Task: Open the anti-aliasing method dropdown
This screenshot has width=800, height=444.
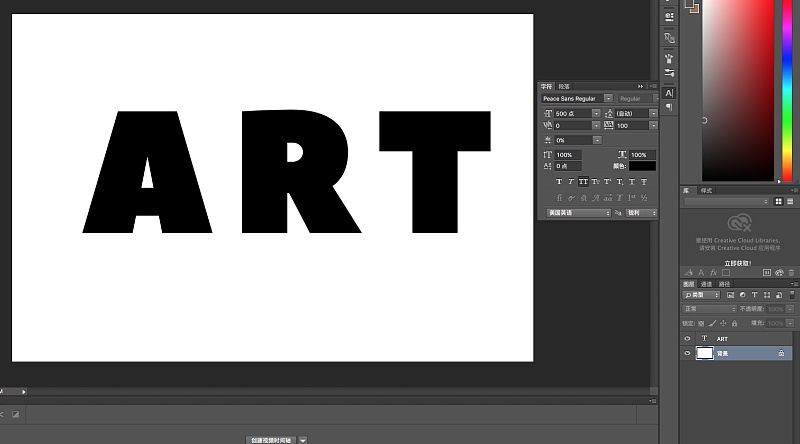Action: pyautogui.click(x=641, y=213)
